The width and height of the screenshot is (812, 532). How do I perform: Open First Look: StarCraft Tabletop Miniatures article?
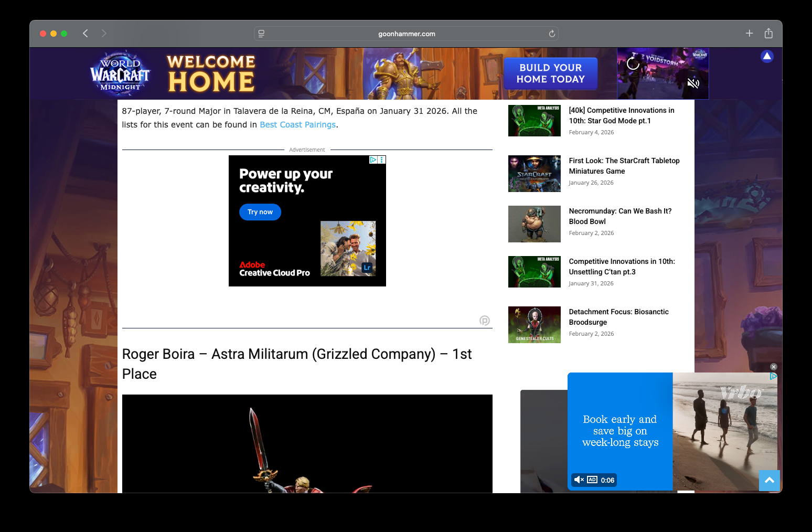tap(624, 166)
